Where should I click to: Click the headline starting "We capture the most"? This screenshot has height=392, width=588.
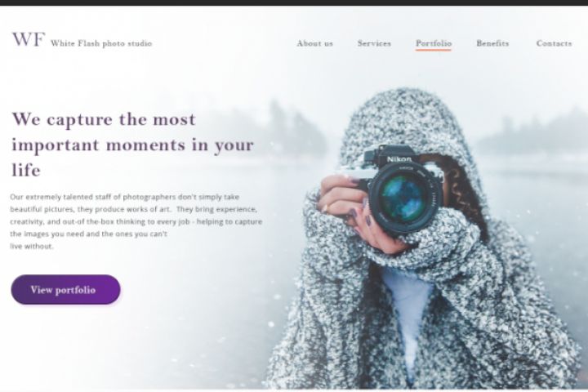pyautogui.click(x=133, y=145)
